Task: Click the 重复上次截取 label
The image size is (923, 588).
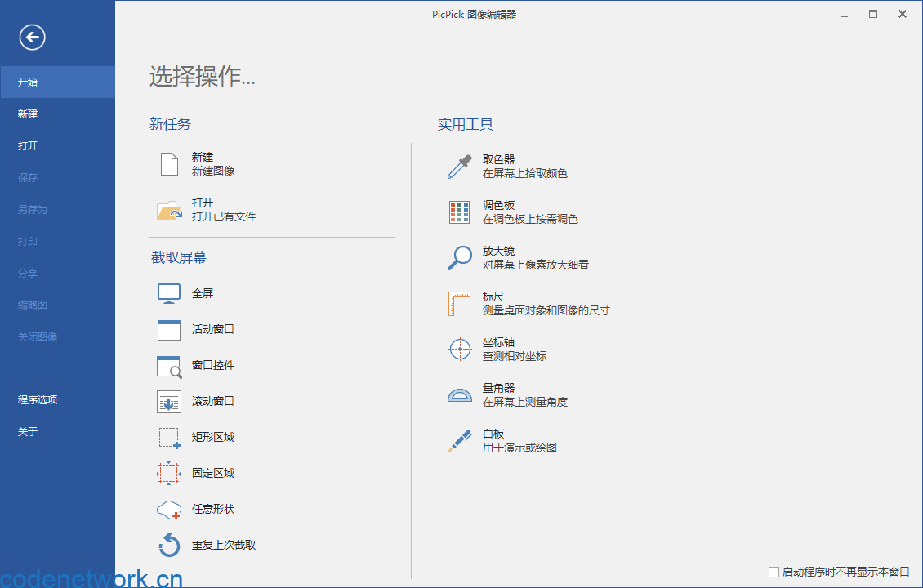Action: pos(224,545)
